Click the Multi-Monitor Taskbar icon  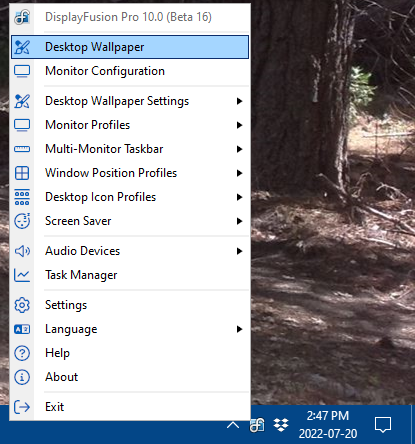coord(22,149)
